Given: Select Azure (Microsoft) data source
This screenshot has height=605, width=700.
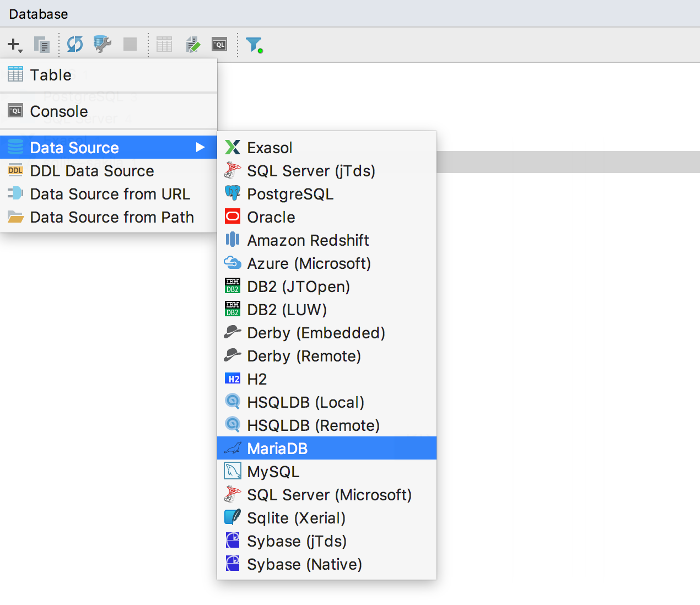Looking at the screenshot, I should (327, 263).
